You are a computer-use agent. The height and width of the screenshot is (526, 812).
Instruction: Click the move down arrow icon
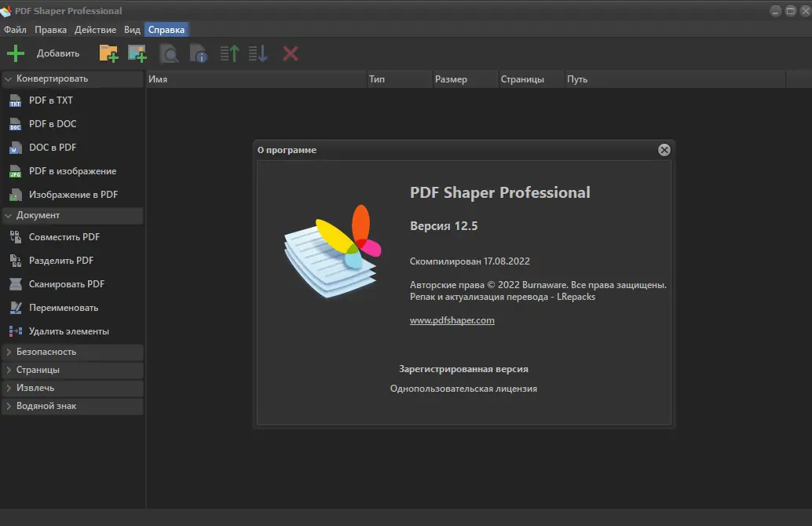tap(258, 53)
